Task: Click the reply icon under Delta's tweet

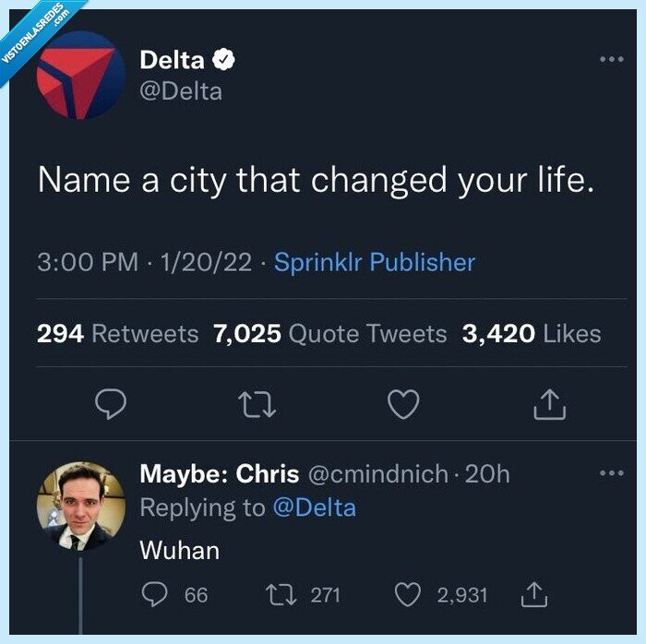Action: click(110, 403)
